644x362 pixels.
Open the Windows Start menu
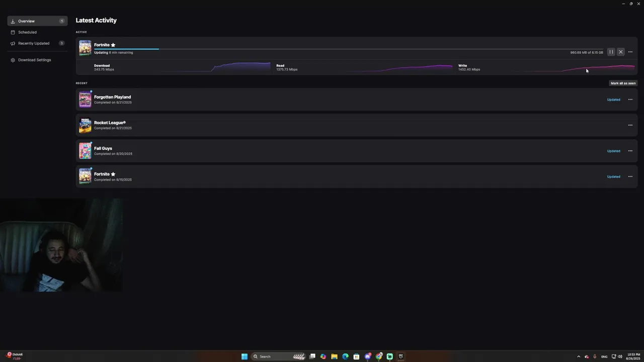245,356
